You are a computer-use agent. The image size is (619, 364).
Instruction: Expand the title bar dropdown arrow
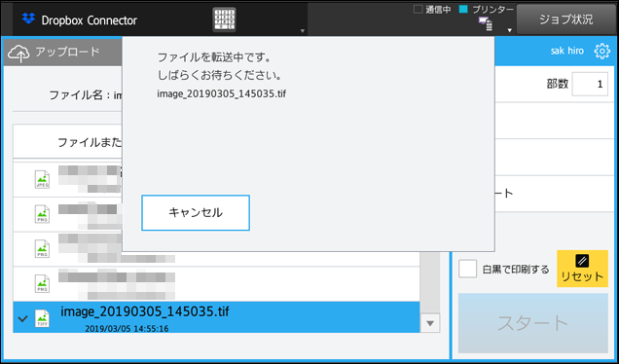pos(303,31)
